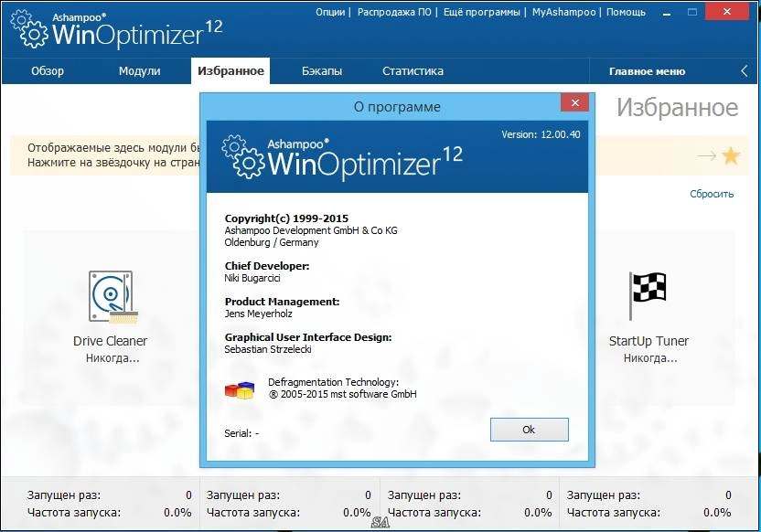
Task: Click the StartUp Tuner label text
Action: pos(648,341)
